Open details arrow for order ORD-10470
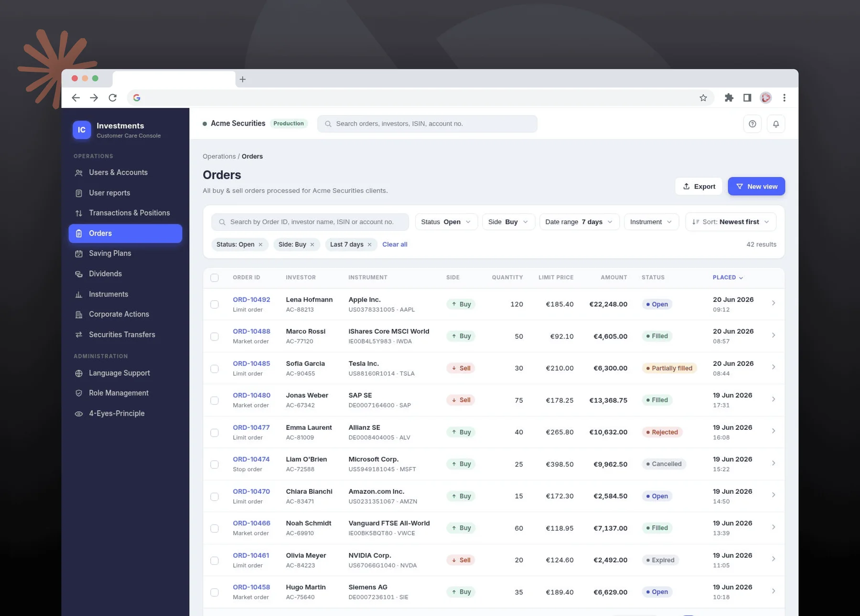Viewport: 860px width, 616px height. (774, 495)
